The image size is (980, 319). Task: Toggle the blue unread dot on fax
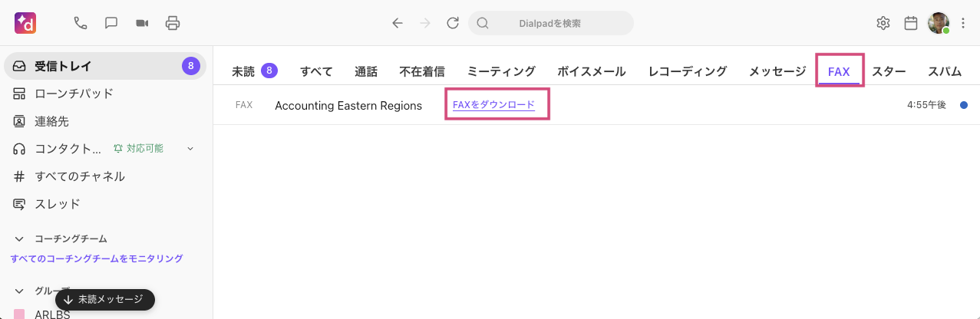pyautogui.click(x=964, y=105)
